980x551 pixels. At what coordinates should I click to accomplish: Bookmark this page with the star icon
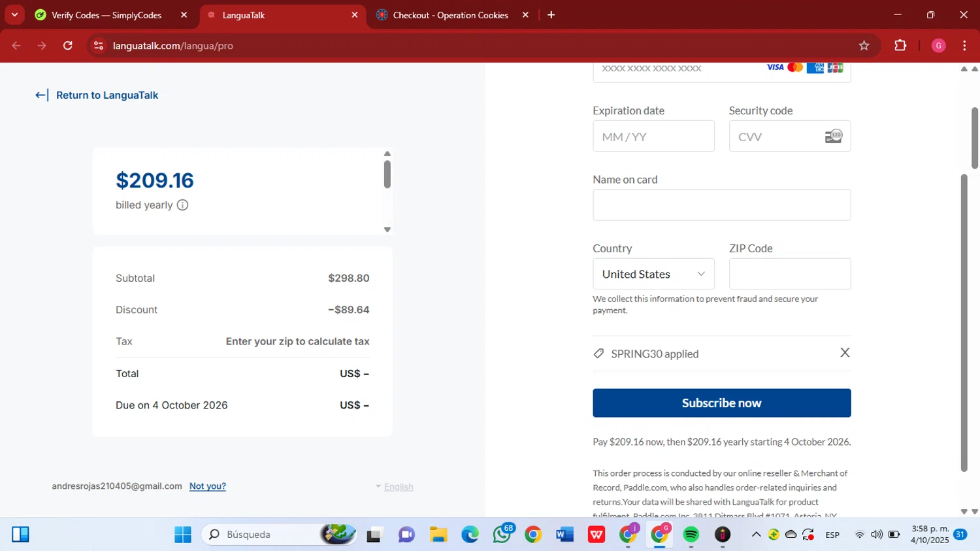864,46
